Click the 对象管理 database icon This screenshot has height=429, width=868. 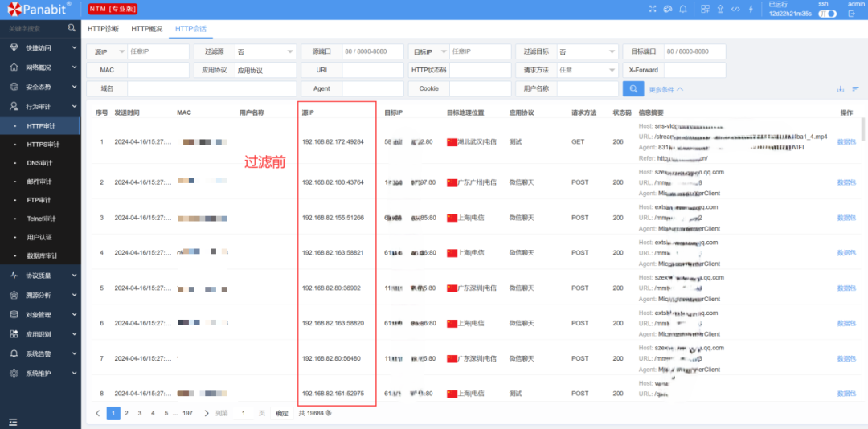click(14, 314)
